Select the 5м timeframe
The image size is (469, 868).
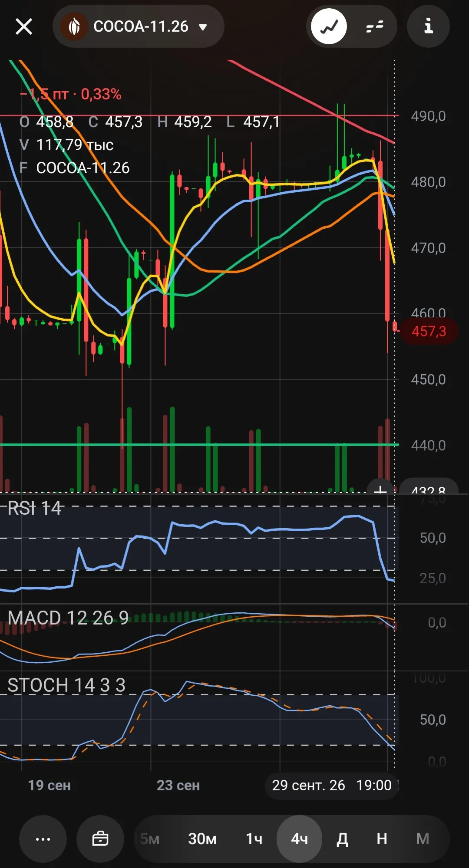coord(150,838)
